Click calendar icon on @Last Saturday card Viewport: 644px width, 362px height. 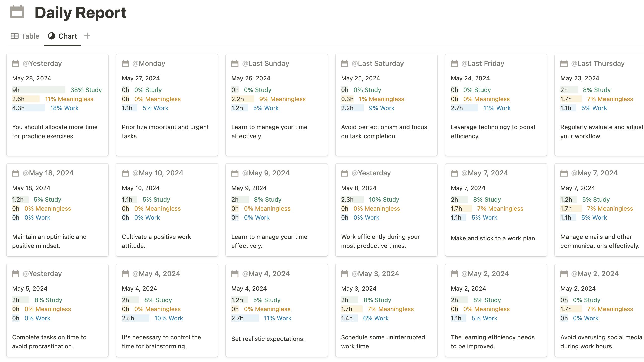click(x=345, y=64)
